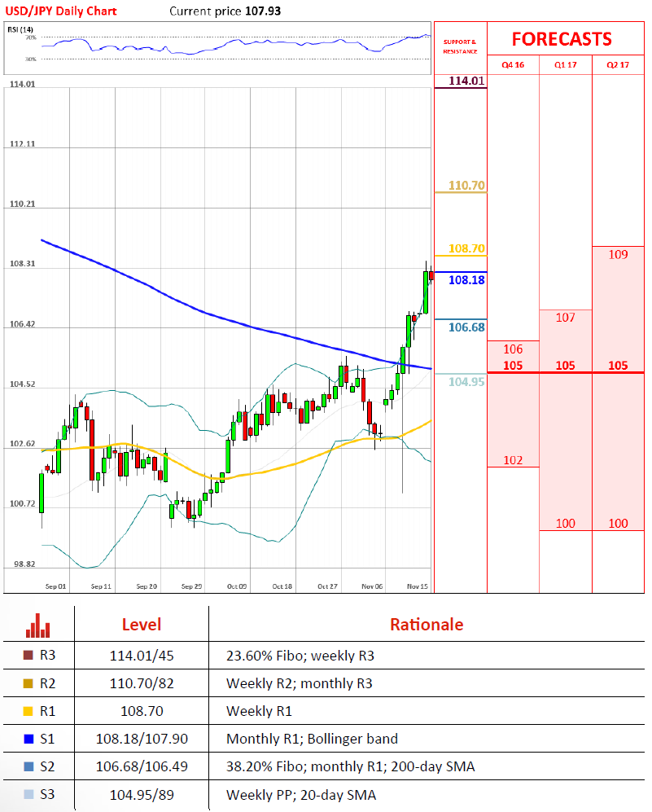This screenshot has width=652, height=812.
Task: Click the S3 light-blue color swatch
Action: point(28,794)
